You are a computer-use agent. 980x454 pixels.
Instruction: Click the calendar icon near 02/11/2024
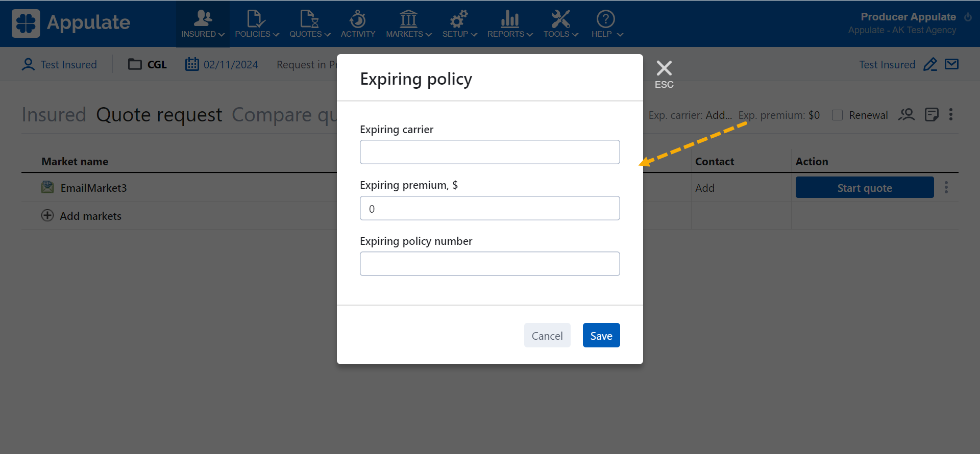192,64
